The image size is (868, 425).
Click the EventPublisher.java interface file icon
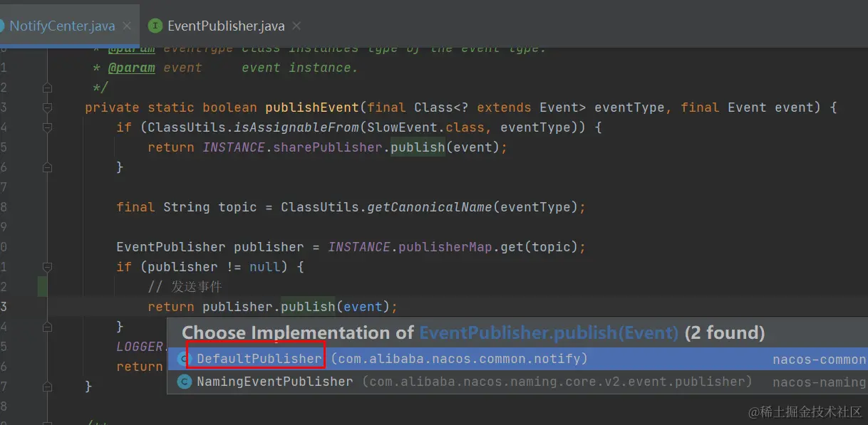tap(155, 26)
